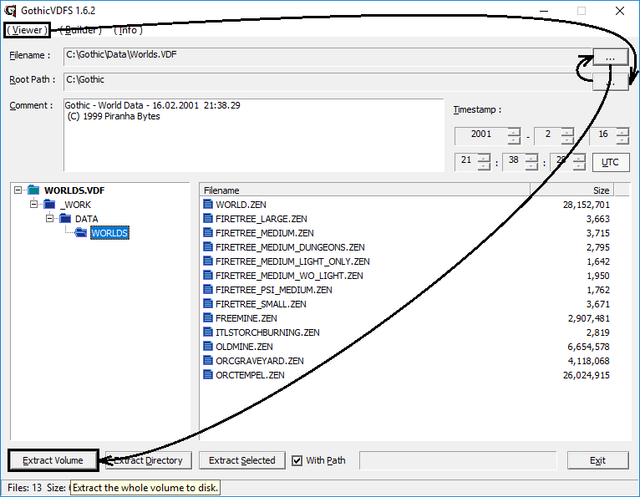Select the FIRETREE_MEDIUM.ZEN file icon
This screenshot has height=497, width=640.
(208, 233)
